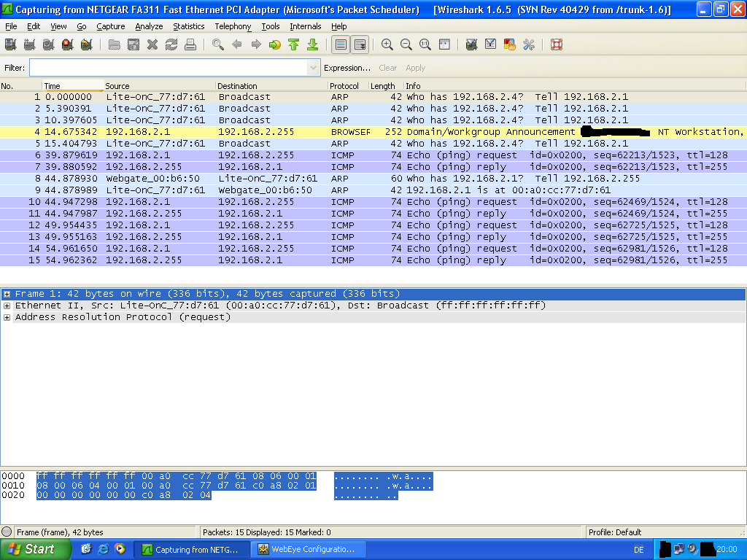Open the Statistics menu
Image resolution: width=747 pixels, height=560 pixels.
tap(189, 26)
